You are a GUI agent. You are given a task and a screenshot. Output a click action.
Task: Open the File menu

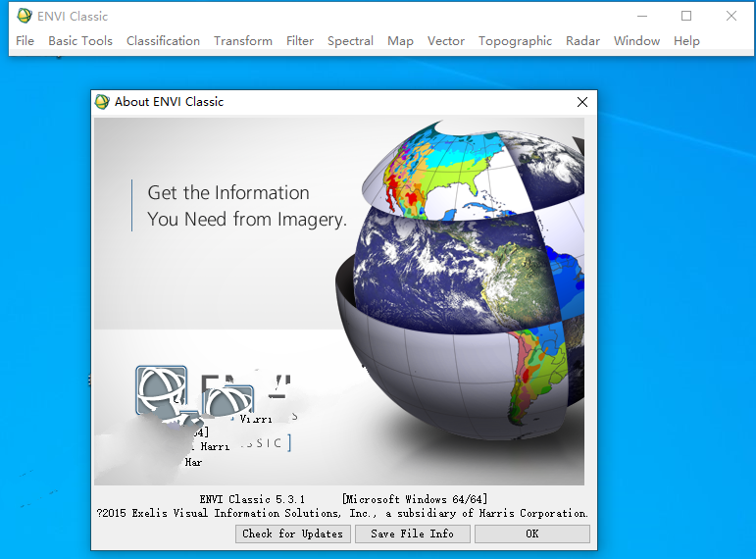click(25, 41)
